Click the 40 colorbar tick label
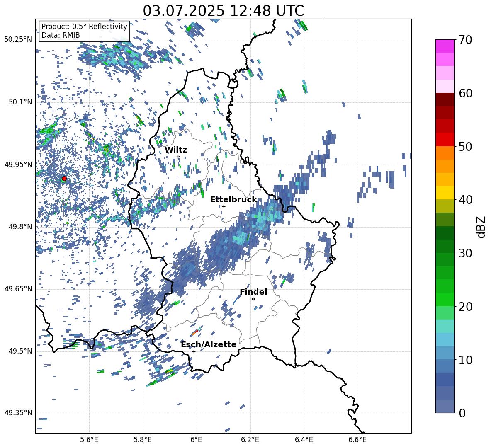The width and height of the screenshot is (491, 448). point(465,200)
